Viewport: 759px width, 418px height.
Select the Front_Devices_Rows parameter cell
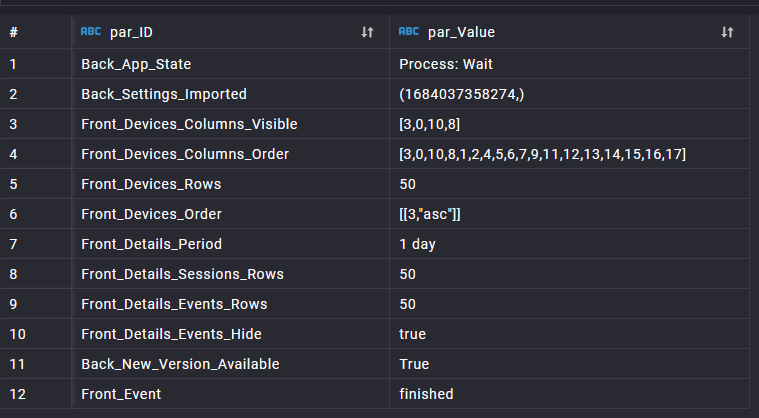click(x=151, y=184)
